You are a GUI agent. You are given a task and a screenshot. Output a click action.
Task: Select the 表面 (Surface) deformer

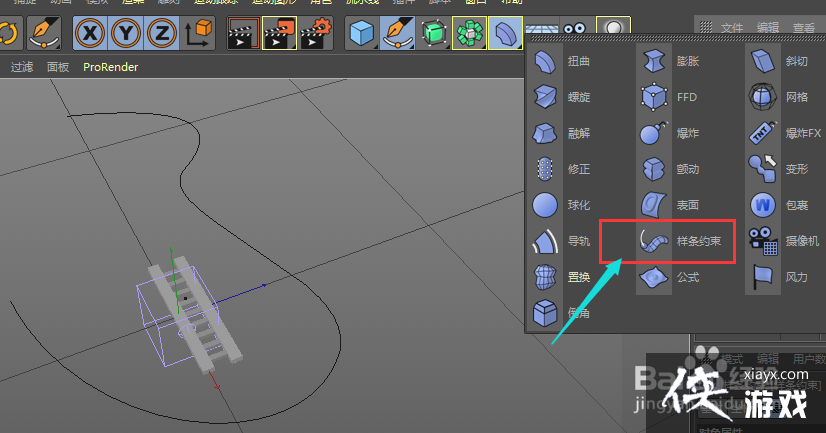[x=670, y=205]
